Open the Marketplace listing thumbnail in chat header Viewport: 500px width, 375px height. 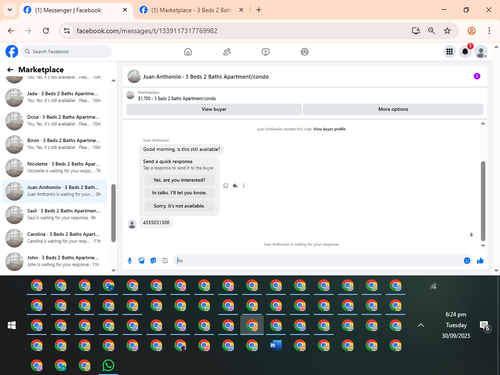[x=130, y=95]
